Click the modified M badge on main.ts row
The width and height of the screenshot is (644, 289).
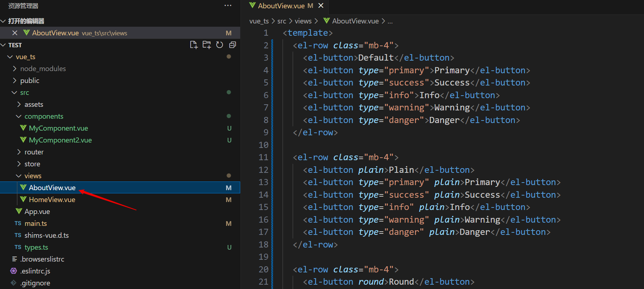(229, 223)
